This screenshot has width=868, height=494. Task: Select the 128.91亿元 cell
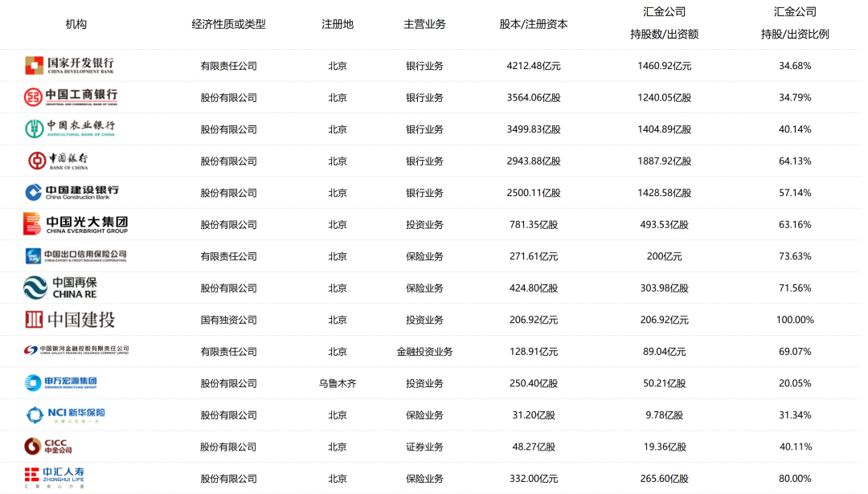pyautogui.click(x=534, y=351)
